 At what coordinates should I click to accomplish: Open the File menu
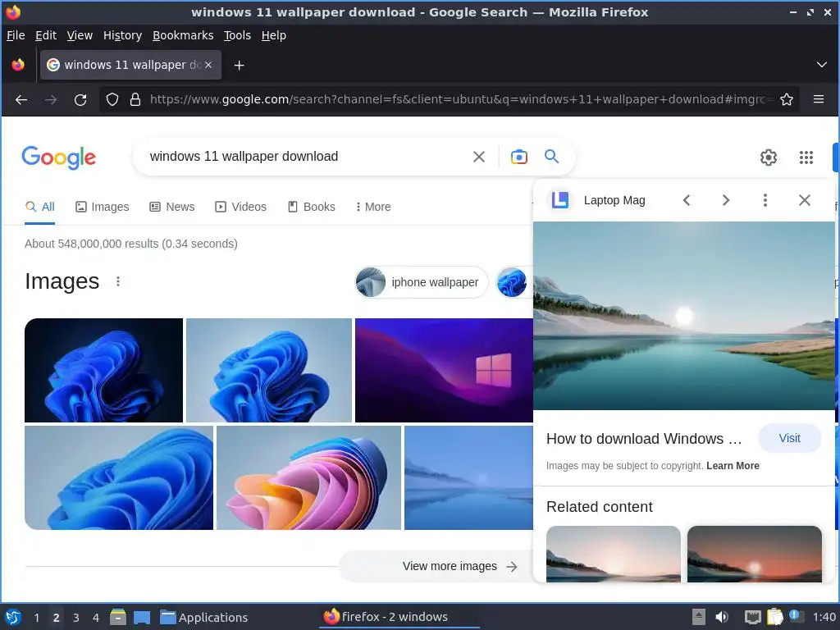click(x=16, y=35)
